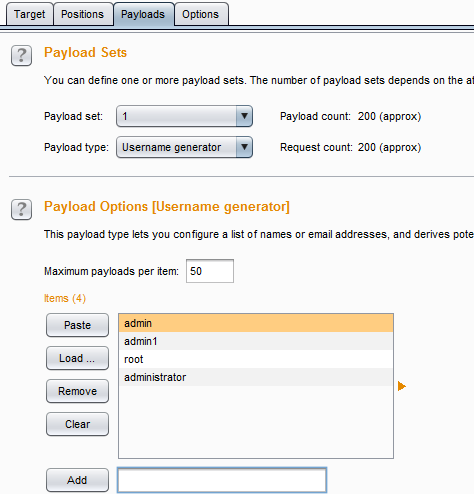Focus the new item text field

[222, 480]
